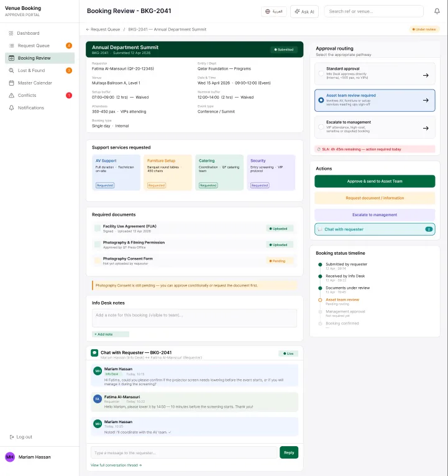Open View full conversation thread link
448x476 pixels.
tap(116, 465)
